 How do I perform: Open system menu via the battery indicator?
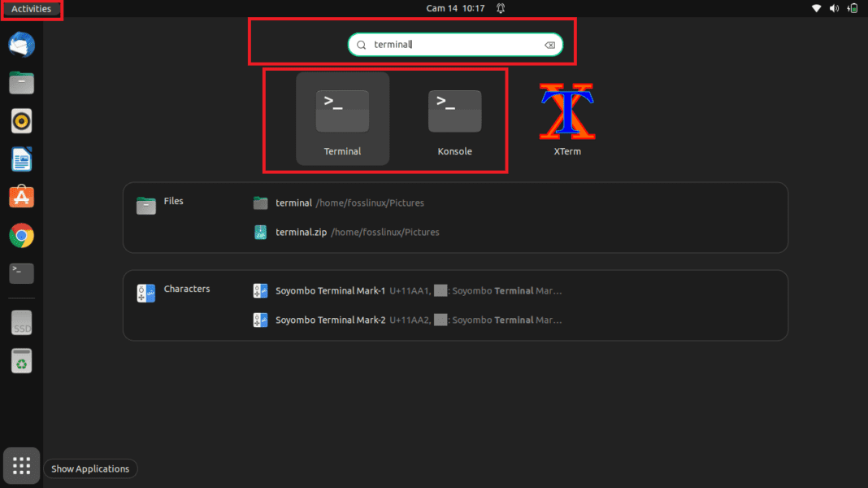click(852, 8)
